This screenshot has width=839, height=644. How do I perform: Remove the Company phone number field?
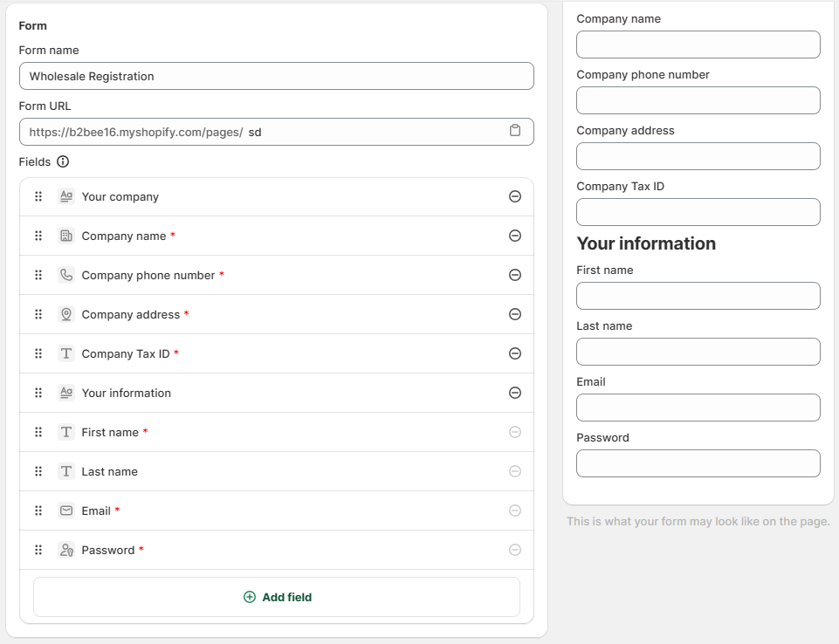(x=515, y=275)
